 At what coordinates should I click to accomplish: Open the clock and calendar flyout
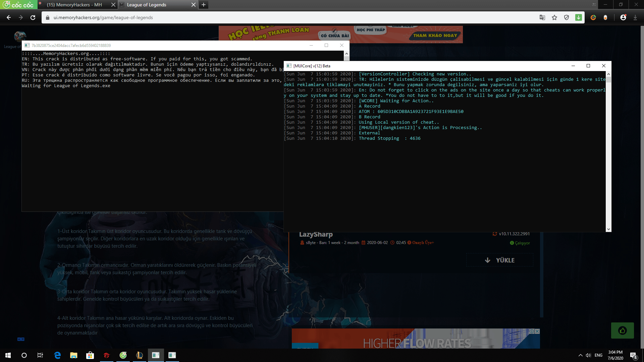pyautogui.click(x=615, y=355)
